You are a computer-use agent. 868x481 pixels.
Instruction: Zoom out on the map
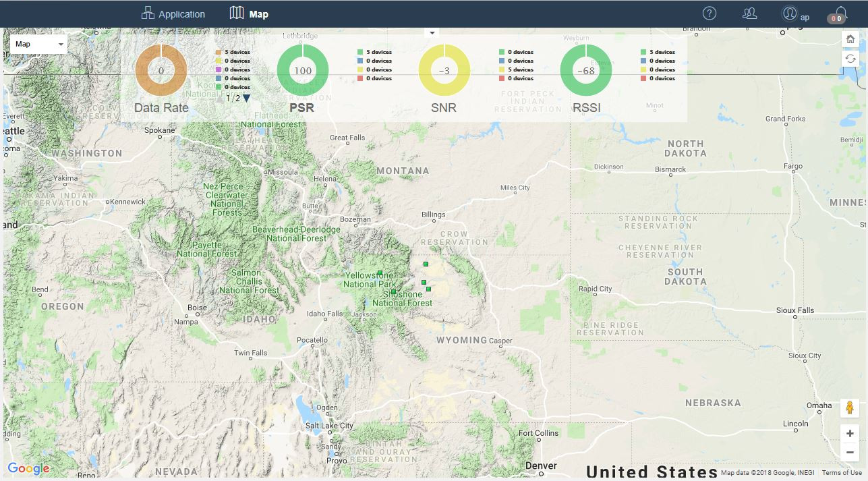pos(850,452)
